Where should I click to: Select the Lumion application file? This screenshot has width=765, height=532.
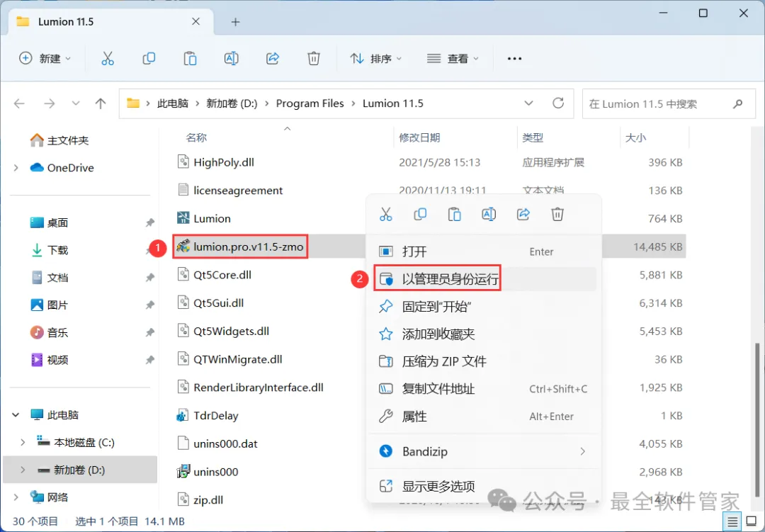point(212,219)
